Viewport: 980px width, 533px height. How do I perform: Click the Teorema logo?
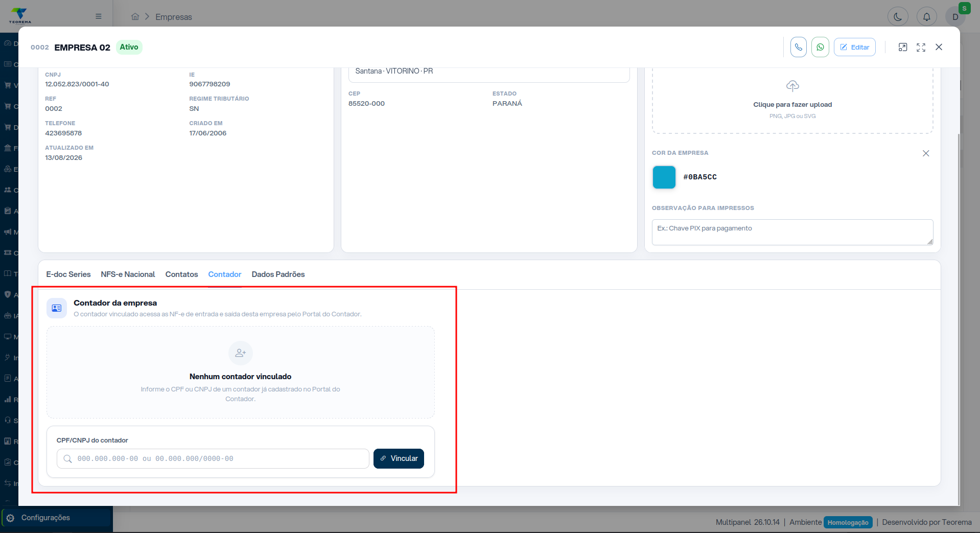(x=20, y=15)
